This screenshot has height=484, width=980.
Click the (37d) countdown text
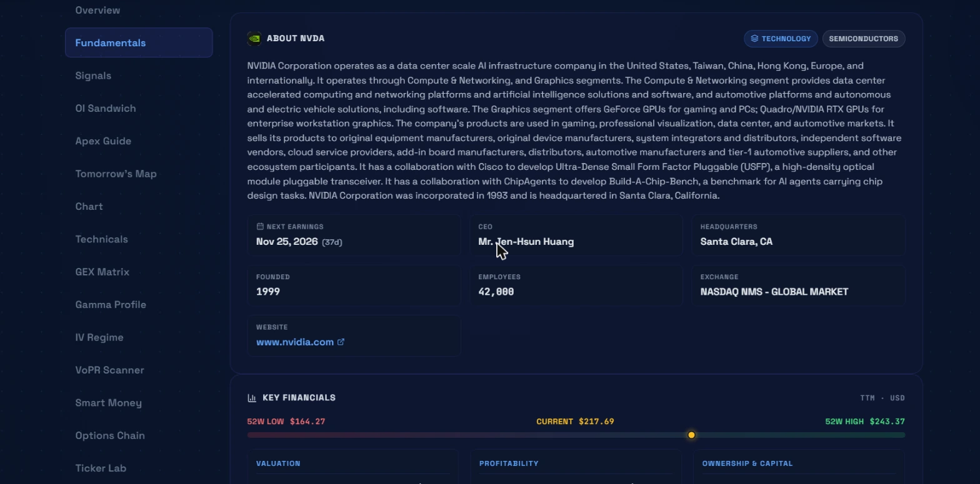(332, 242)
